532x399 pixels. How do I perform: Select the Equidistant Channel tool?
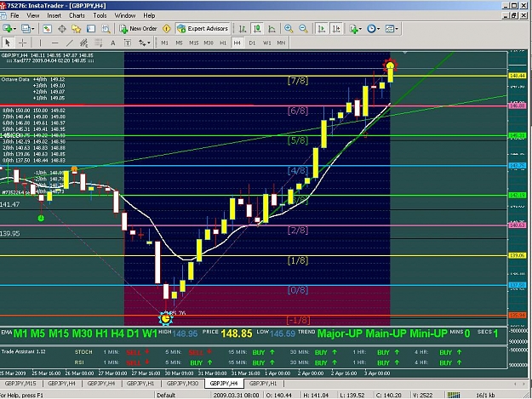(83, 43)
